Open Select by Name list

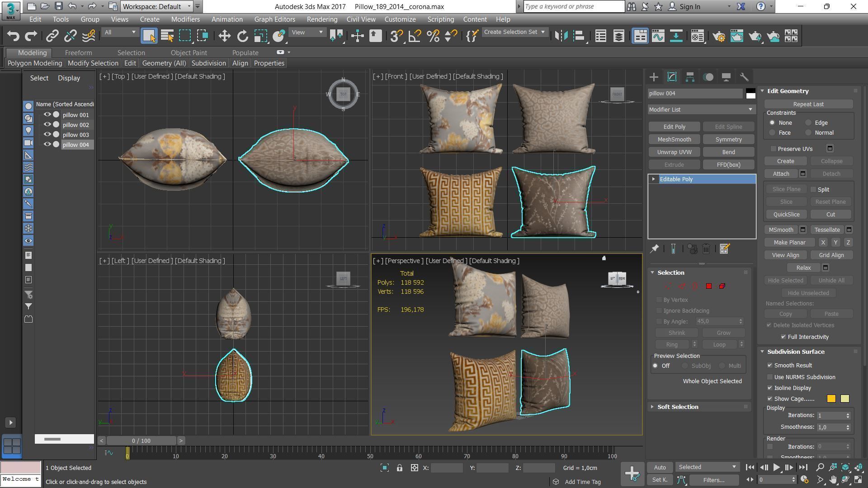click(167, 36)
